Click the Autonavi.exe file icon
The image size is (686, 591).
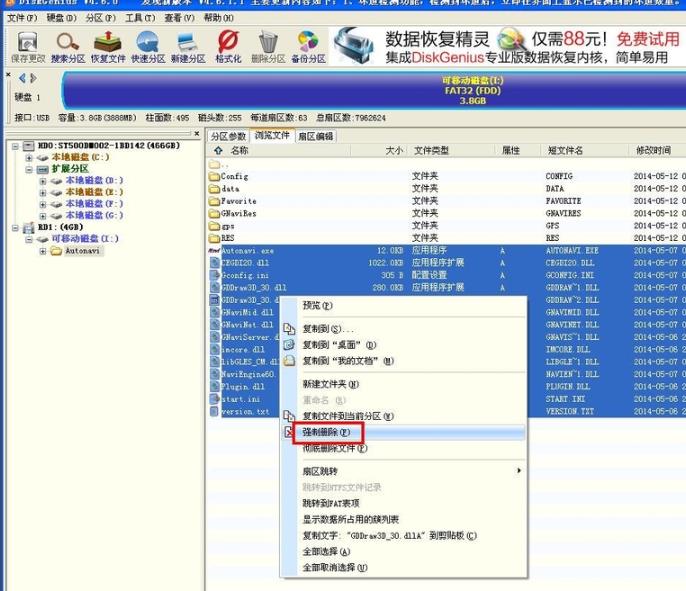coord(214,251)
